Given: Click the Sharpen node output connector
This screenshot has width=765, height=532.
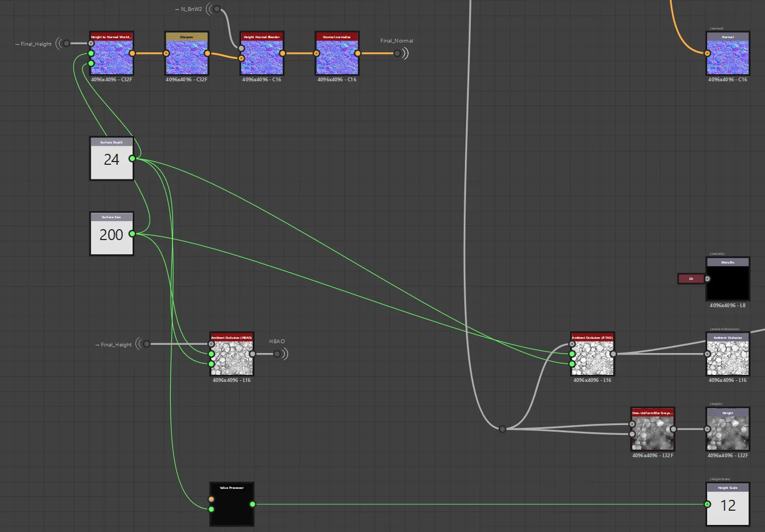Looking at the screenshot, I should coord(207,53).
